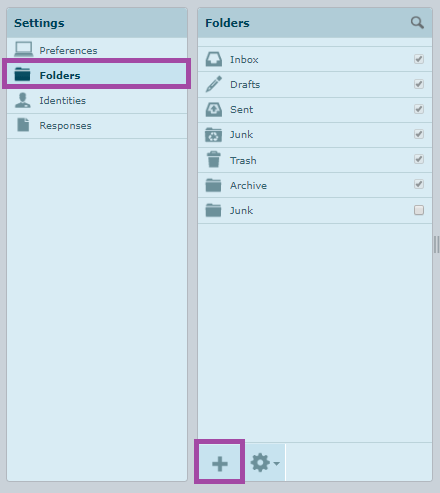This screenshot has height=493, width=440.
Task: Click the Sent outbox icon
Action: 214,109
